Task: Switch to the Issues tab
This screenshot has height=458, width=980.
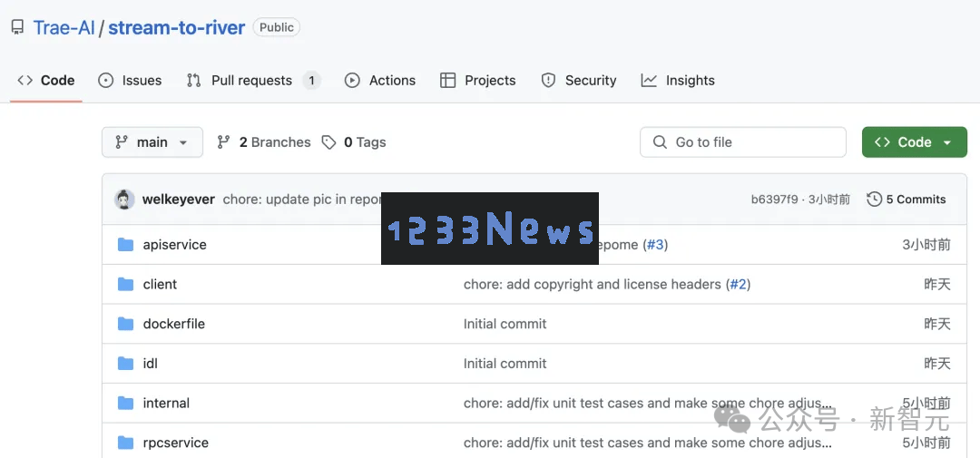Action: (130, 81)
